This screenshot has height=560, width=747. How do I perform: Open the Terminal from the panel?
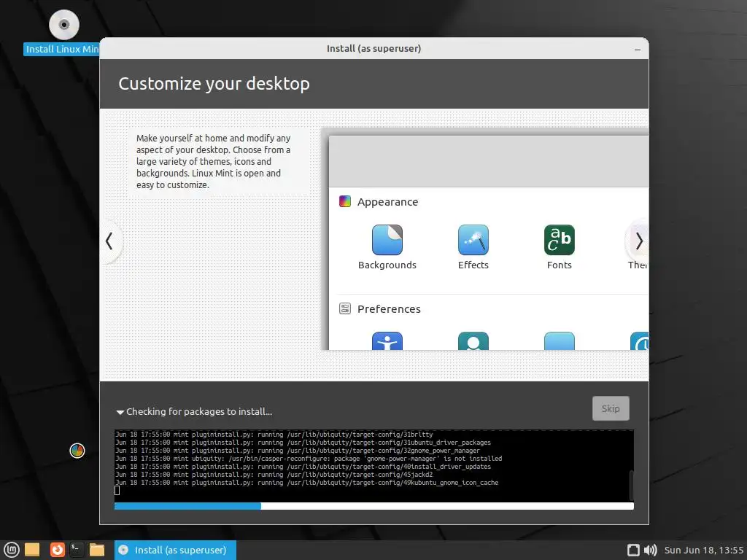[77, 550]
